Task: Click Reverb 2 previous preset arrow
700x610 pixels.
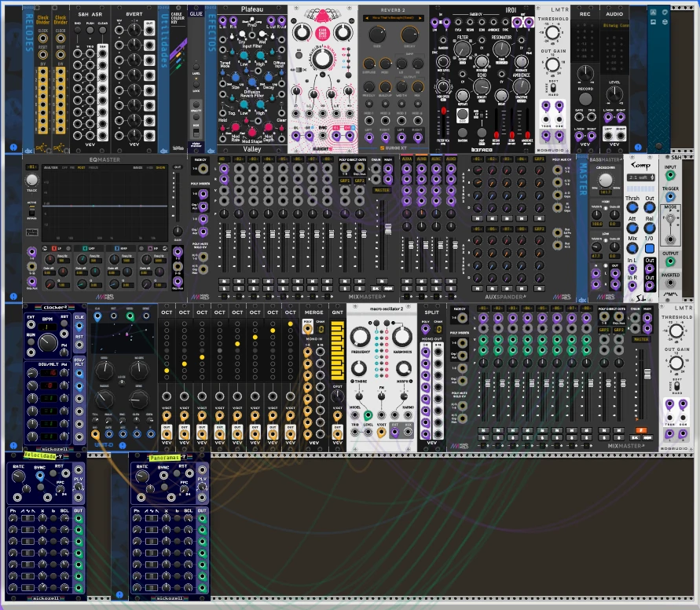Action: [367, 18]
